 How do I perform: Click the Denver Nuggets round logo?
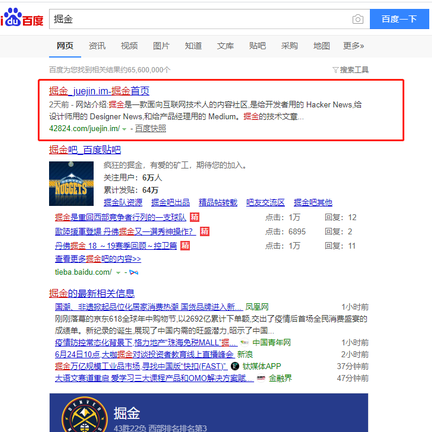[x=85, y=415]
